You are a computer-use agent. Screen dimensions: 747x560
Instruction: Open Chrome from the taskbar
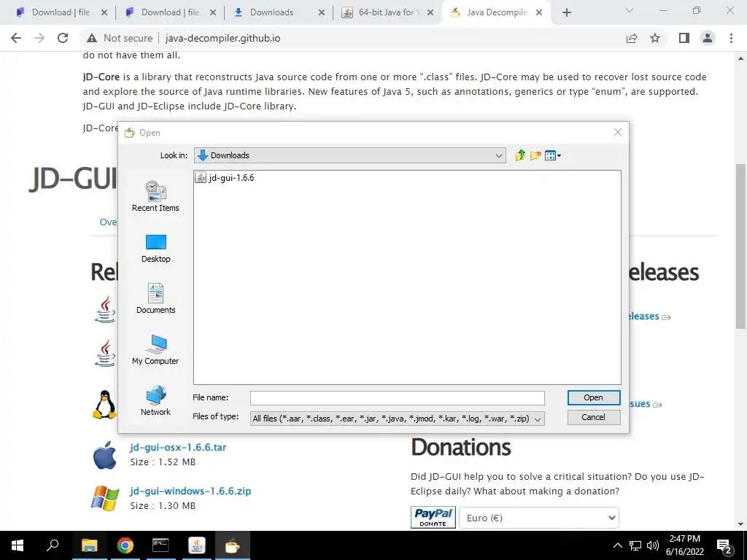tap(125, 545)
